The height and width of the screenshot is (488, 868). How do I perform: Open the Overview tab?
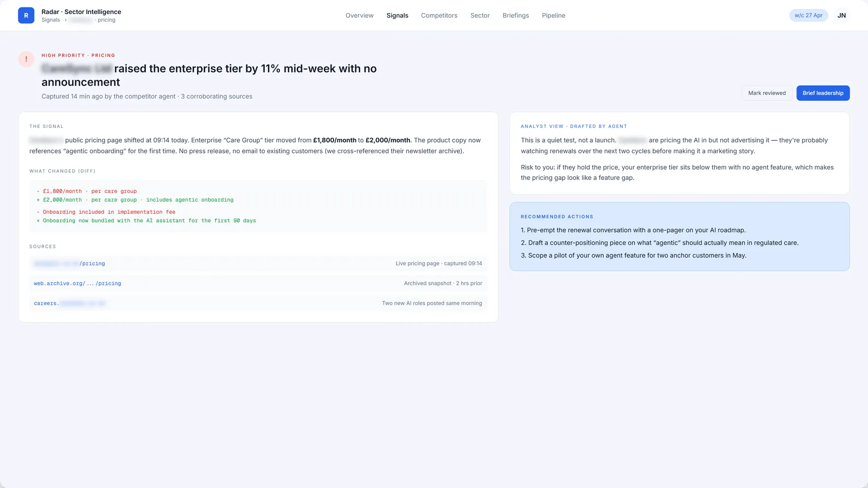click(x=359, y=16)
